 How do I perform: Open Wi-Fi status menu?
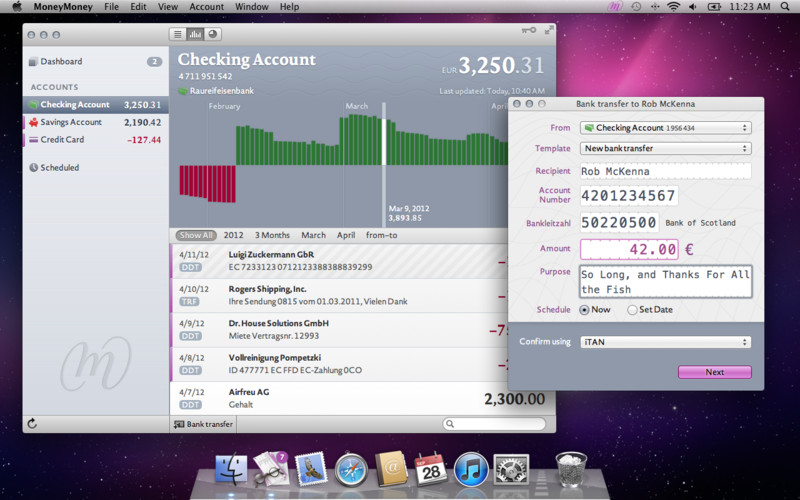click(x=674, y=7)
